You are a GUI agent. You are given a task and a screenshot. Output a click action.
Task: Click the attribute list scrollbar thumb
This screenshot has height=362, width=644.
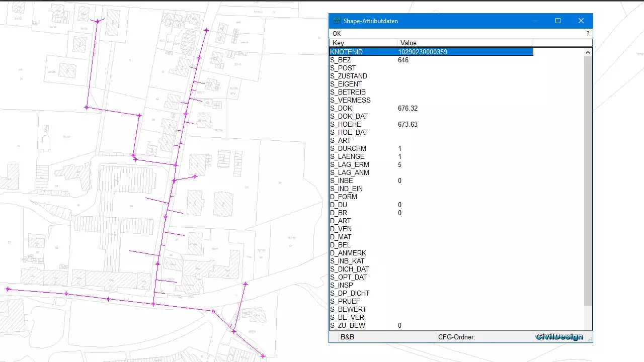[x=588, y=181]
